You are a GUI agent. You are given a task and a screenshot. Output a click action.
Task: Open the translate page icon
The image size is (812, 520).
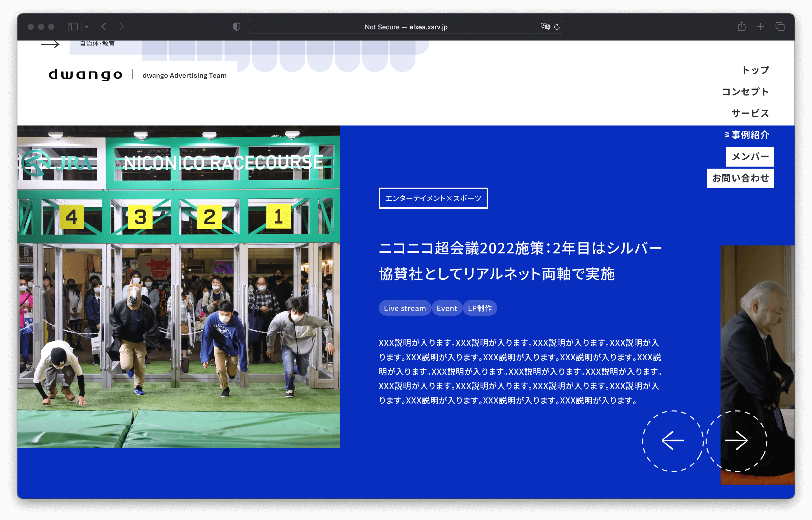545,26
